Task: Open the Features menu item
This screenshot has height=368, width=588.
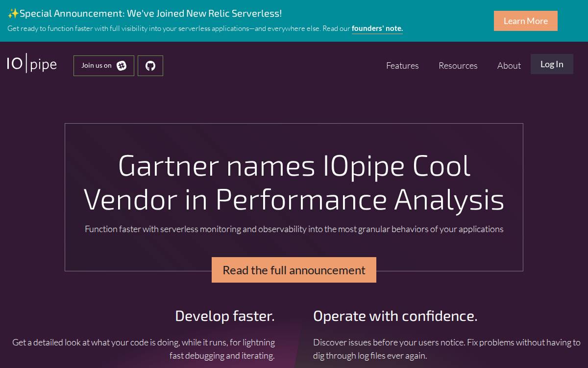Action: point(402,66)
